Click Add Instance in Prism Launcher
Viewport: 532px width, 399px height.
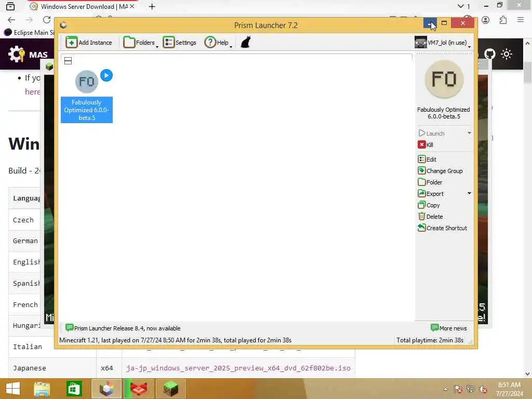click(88, 43)
